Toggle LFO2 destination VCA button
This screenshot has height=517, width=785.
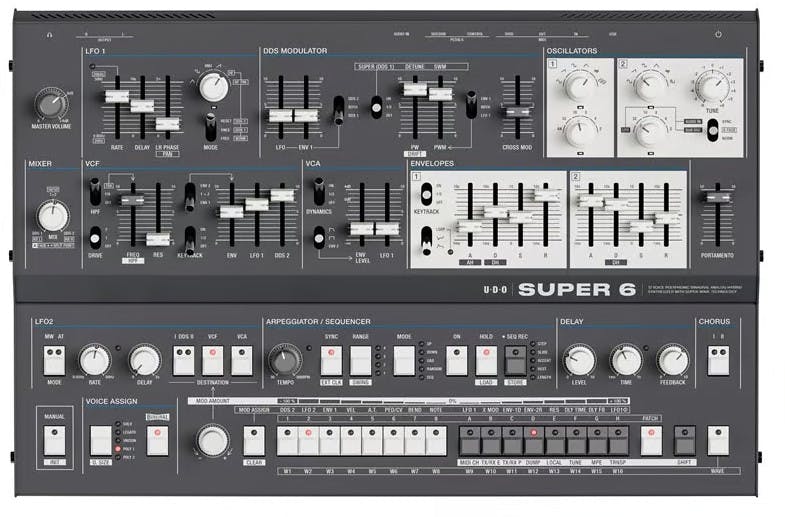242,360
